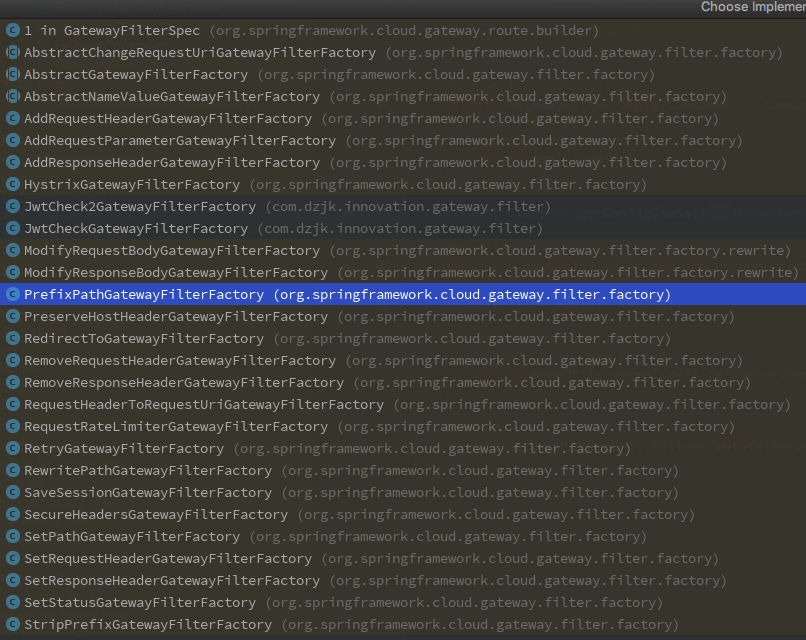Viewport: 806px width, 640px height.
Task: Select '1 in GatewayFilterSpec' implementation
Action: point(403,30)
